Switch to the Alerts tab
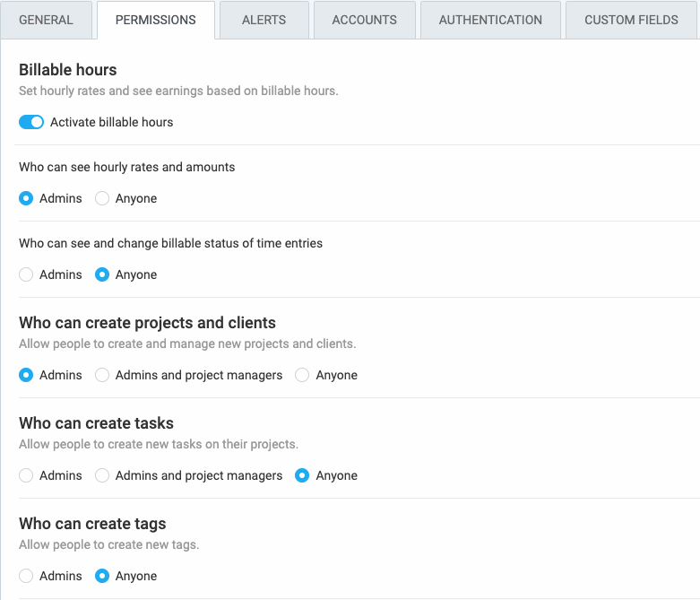Screen dimensions: 700x600 click(264, 20)
